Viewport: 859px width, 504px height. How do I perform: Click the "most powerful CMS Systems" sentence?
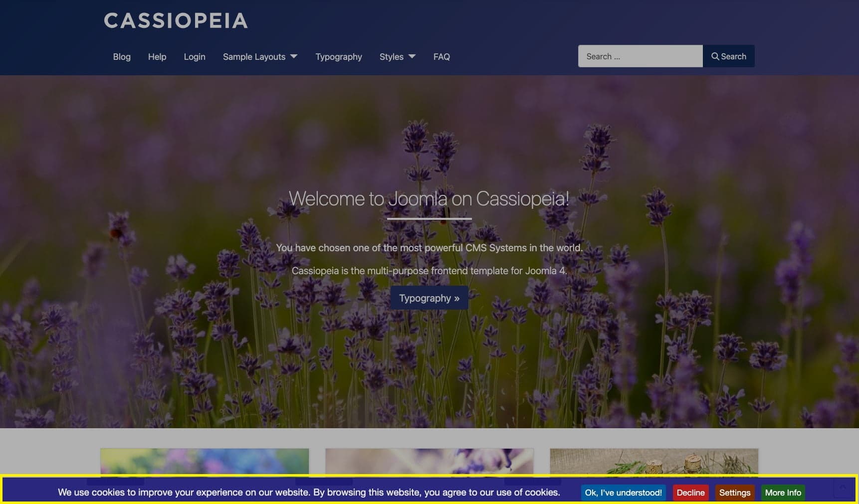429,248
